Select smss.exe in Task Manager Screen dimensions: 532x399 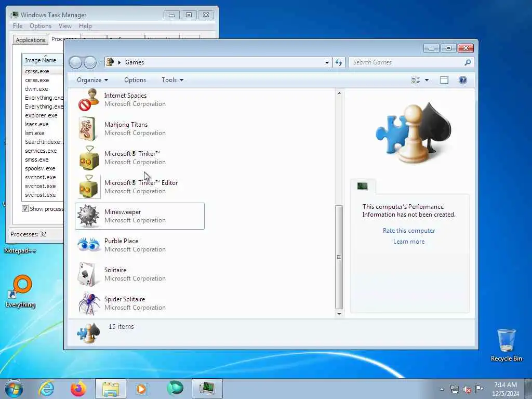coord(37,159)
